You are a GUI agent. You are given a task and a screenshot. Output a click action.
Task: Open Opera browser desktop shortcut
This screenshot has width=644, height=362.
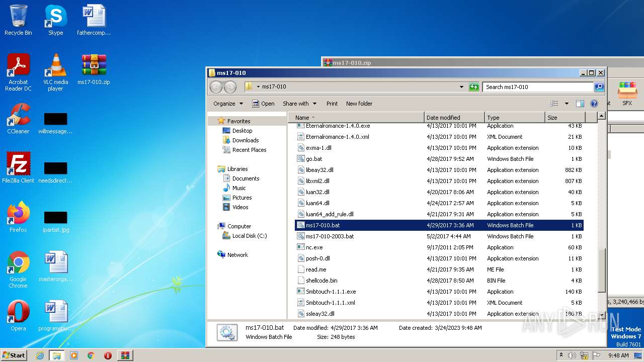(x=18, y=316)
